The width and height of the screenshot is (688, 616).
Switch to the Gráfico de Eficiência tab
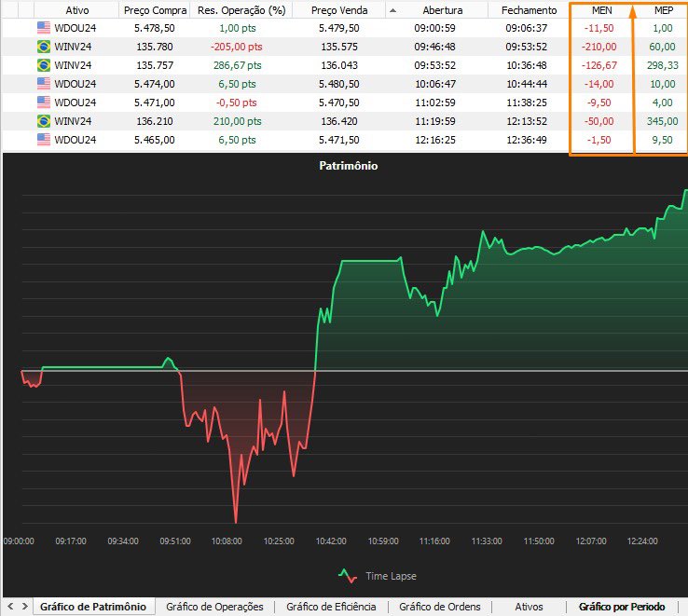tap(331, 607)
